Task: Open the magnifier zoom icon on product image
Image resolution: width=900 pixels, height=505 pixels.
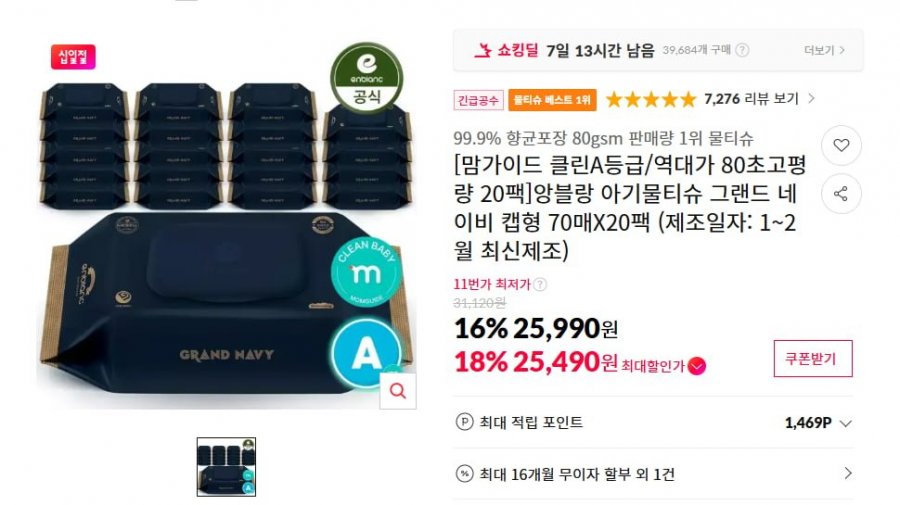Action: tap(398, 391)
